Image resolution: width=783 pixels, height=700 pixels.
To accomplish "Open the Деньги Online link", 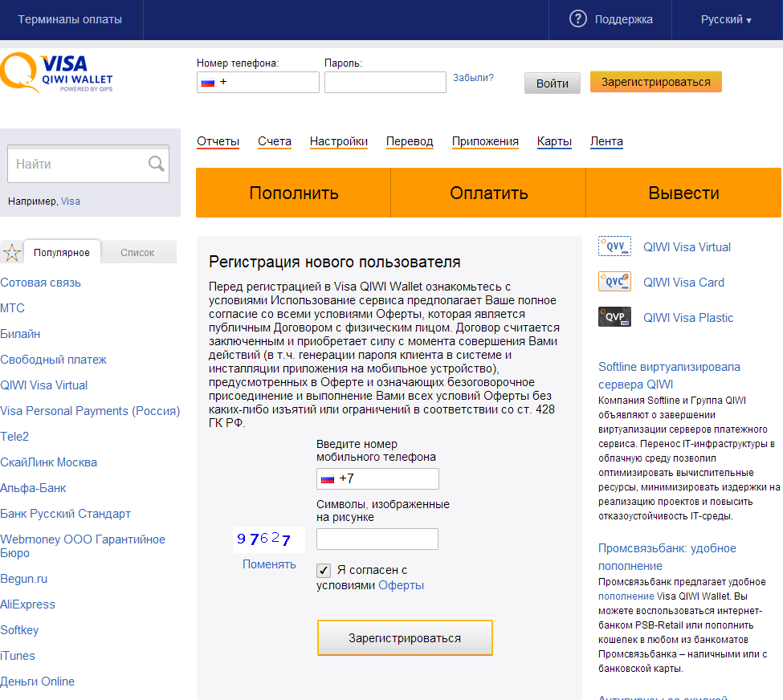I will coord(38,682).
